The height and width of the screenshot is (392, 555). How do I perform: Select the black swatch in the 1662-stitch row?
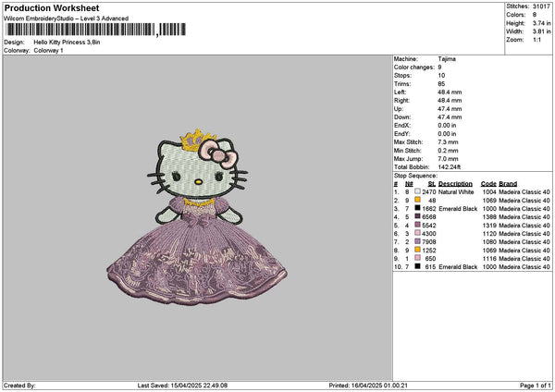[x=418, y=208]
